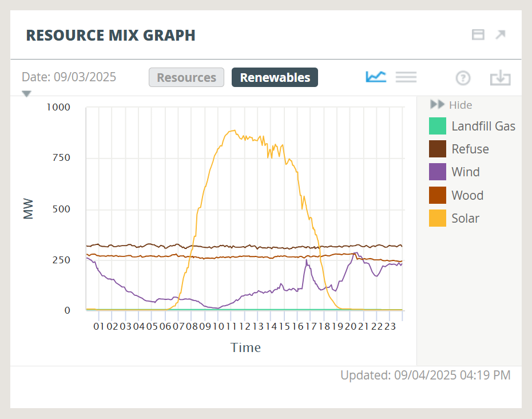Download the graph data icon
This screenshot has height=419, width=532.
coord(500,78)
